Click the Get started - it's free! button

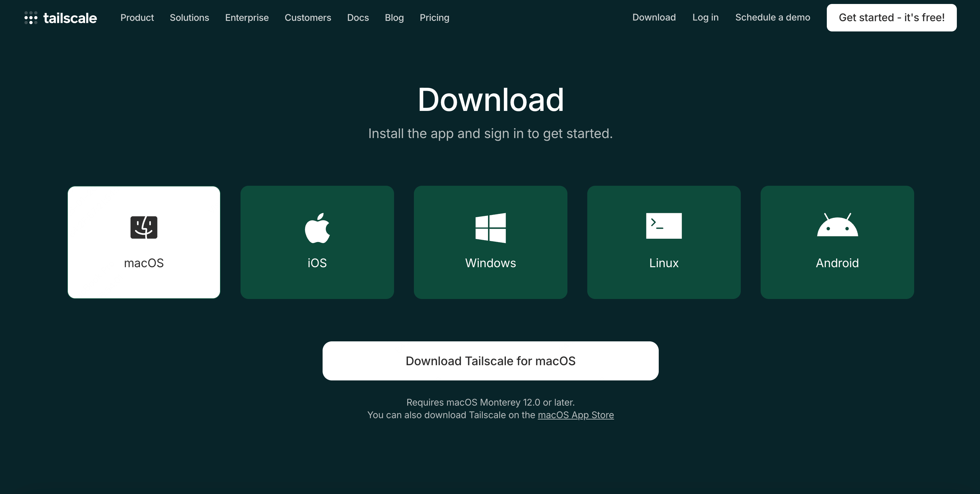click(891, 18)
